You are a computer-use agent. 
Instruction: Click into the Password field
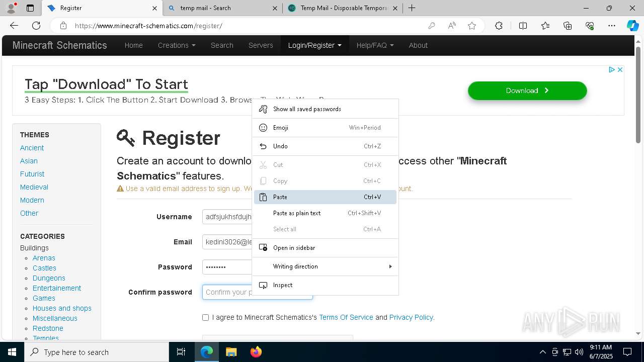(227, 267)
